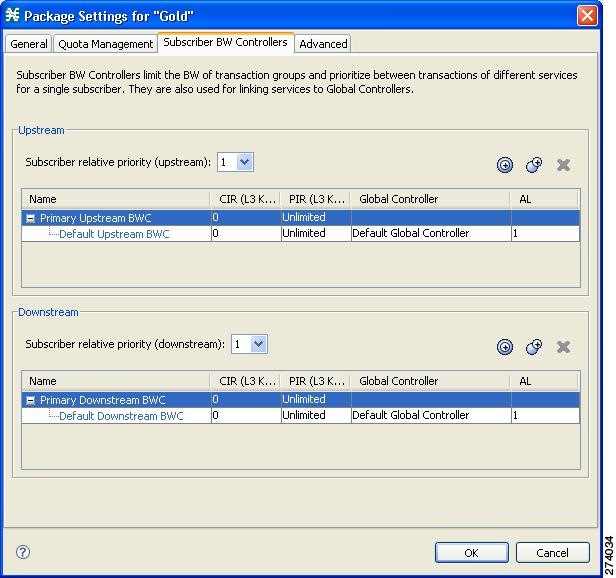
Task: Select the Default Upstream BWC row
Action: 301,233
